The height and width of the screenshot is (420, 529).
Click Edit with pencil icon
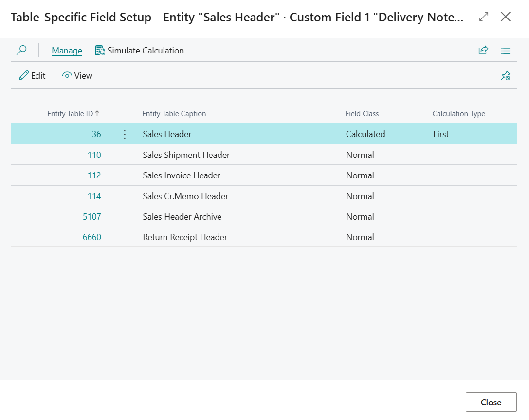click(x=32, y=76)
